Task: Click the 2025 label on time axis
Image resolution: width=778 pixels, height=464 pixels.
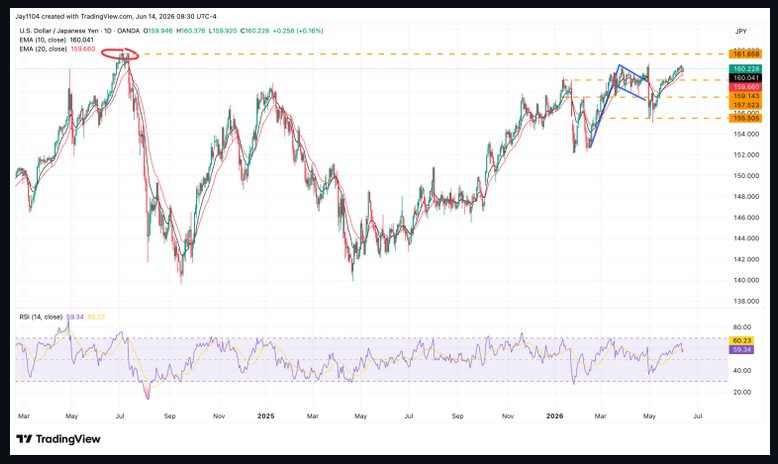Action: [x=265, y=416]
